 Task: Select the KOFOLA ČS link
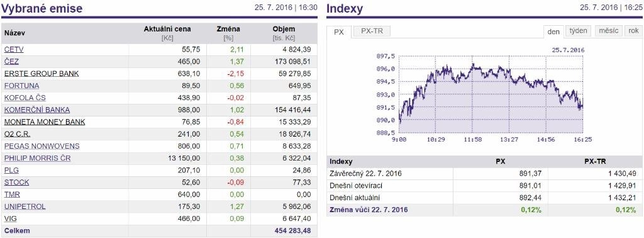(x=25, y=98)
